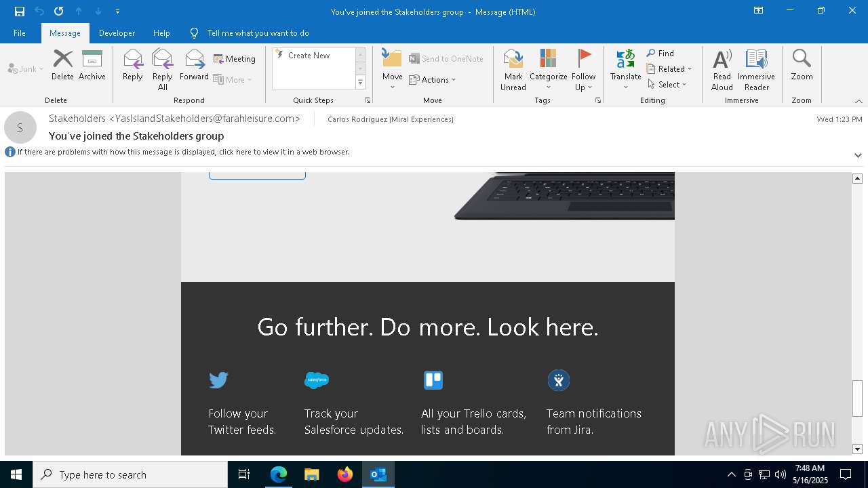Click scrollbar down arrow in message pane
Screen dimensions: 868x488
point(857,449)
